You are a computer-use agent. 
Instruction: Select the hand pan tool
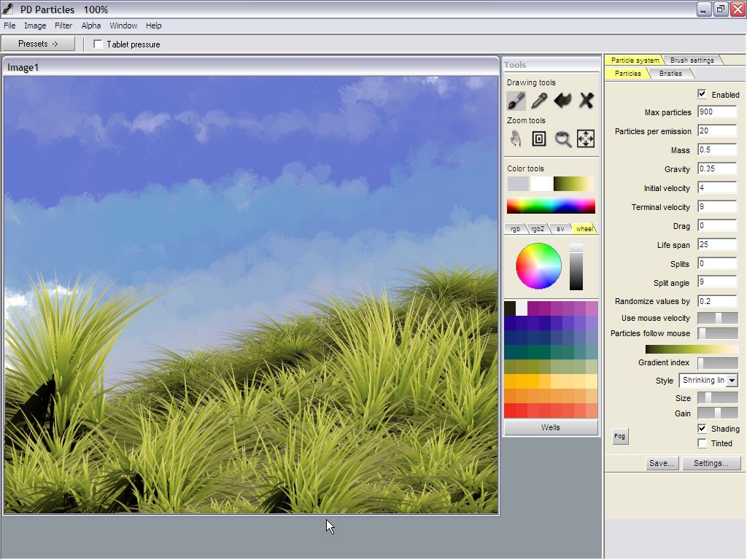point(516,139)
